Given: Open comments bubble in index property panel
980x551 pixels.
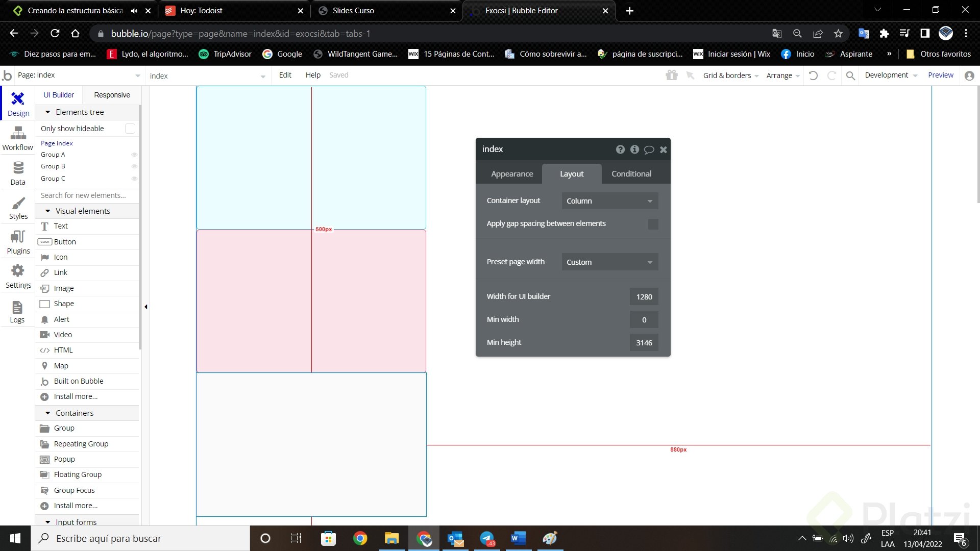Looking at the screenshot, I should pyautogui.click(x=649, y=149).
